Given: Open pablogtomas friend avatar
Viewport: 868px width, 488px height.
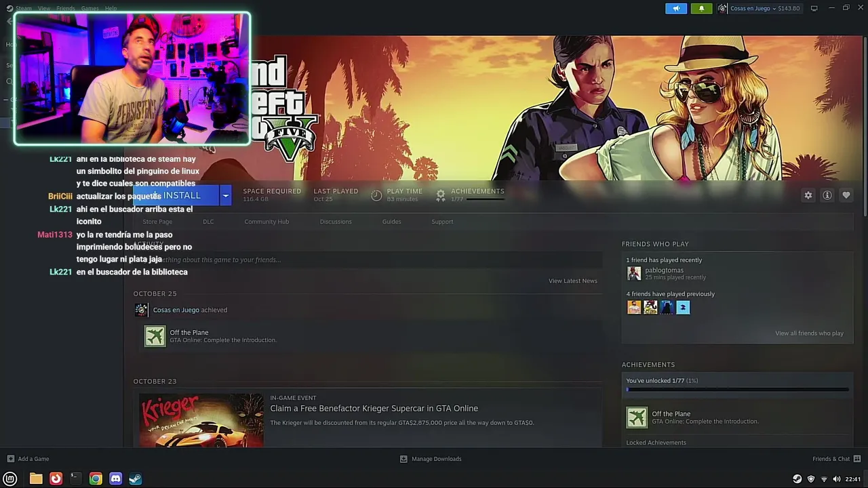Looking at the screenshot, I should click(x=634, y=273).
